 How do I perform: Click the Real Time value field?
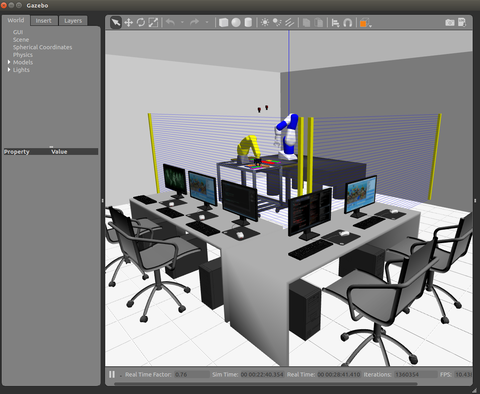point(339,374)
